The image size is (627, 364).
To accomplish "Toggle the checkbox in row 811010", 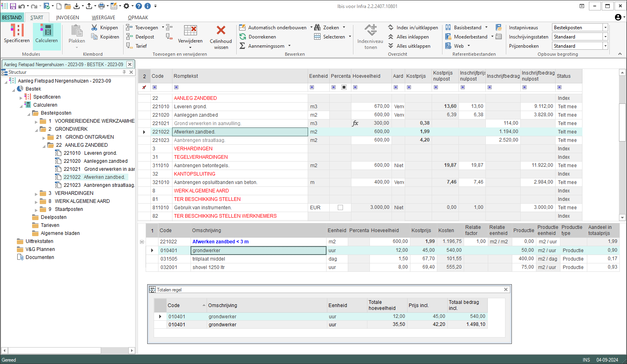I will coord(340,207).
